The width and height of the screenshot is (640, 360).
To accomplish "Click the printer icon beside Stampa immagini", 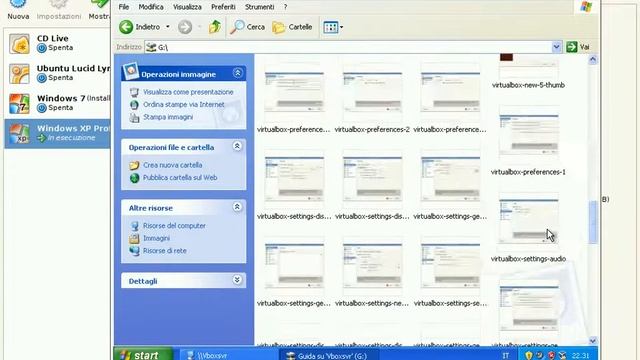I will [x=134, y=118].
